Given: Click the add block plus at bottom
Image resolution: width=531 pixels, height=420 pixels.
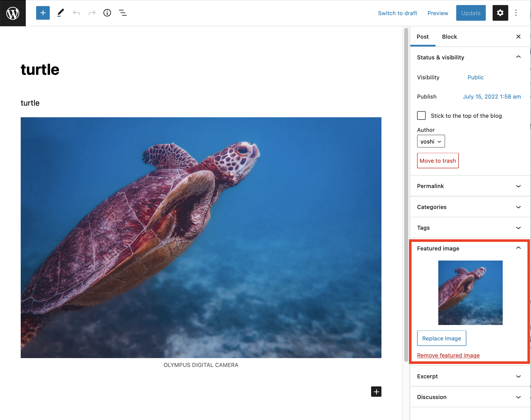Looking at the screenshot, I should (x=376, y=391).
